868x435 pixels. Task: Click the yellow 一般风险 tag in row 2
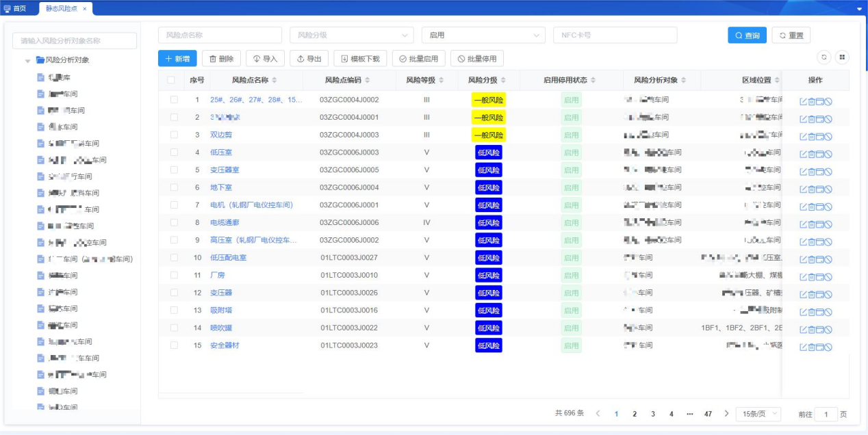coord(489,118)
